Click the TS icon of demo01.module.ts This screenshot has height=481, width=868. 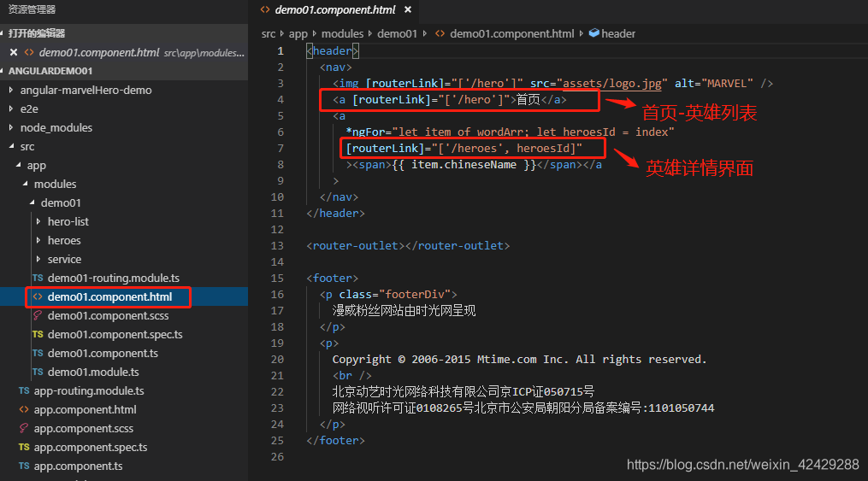[38, 372]
